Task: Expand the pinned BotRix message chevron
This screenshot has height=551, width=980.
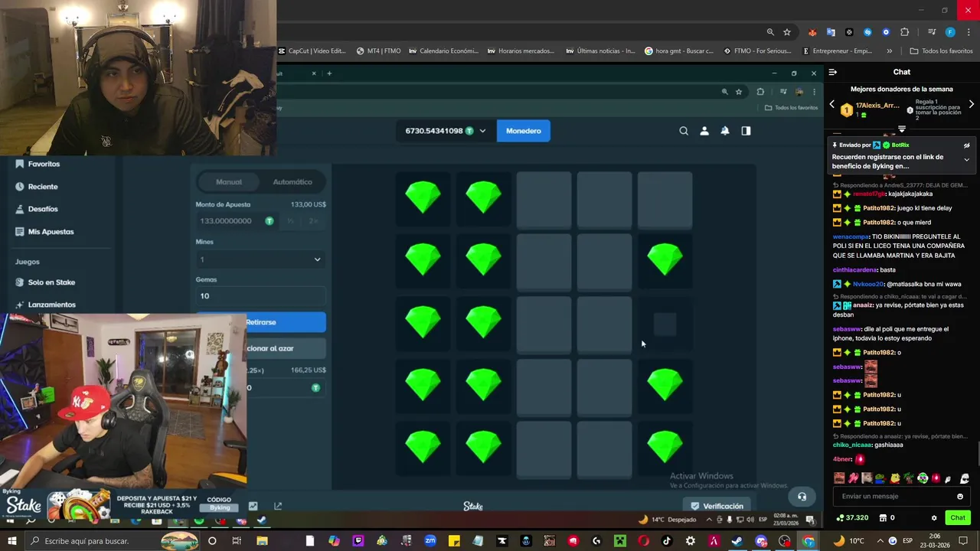Action: coord(967,160)
